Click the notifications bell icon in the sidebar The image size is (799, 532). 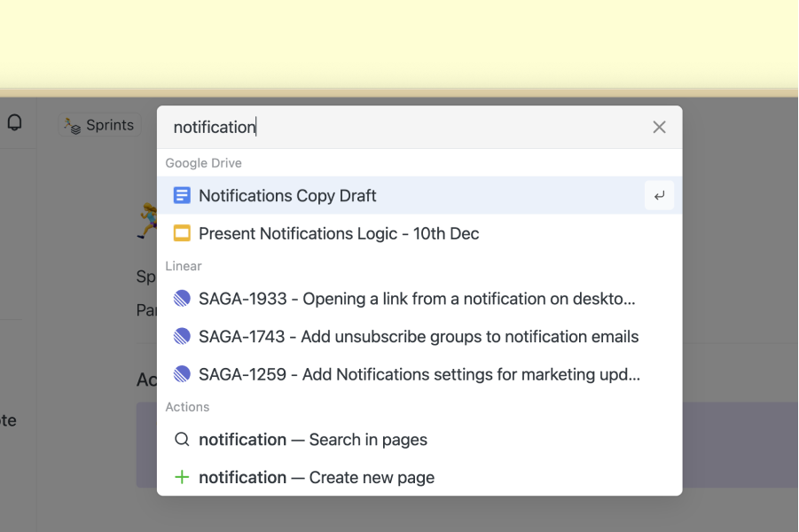pyautogui.click(x=15, y=121)
